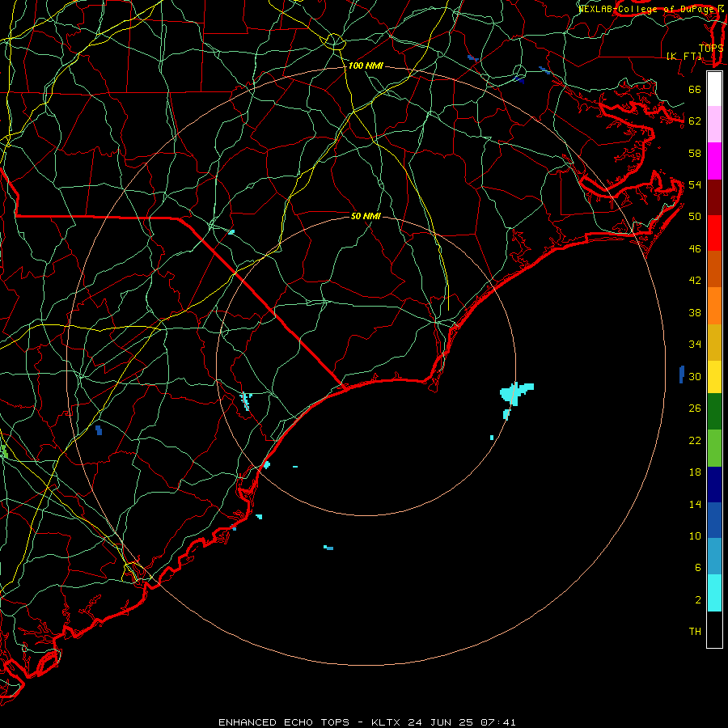Click the legend value "66"
The image size is (728, 728).
pyautogui.click(x=695, y=89)
